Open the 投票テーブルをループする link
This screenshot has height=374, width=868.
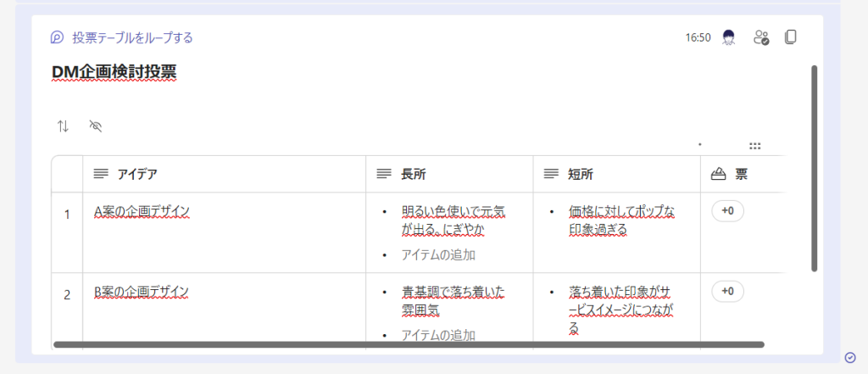click(x=132, y=37)
